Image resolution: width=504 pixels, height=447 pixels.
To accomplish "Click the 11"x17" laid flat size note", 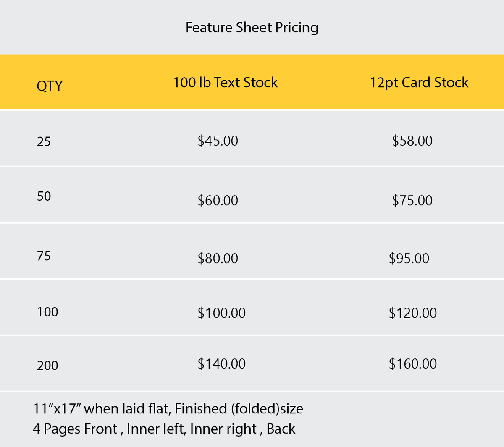I will coord(168,409).
